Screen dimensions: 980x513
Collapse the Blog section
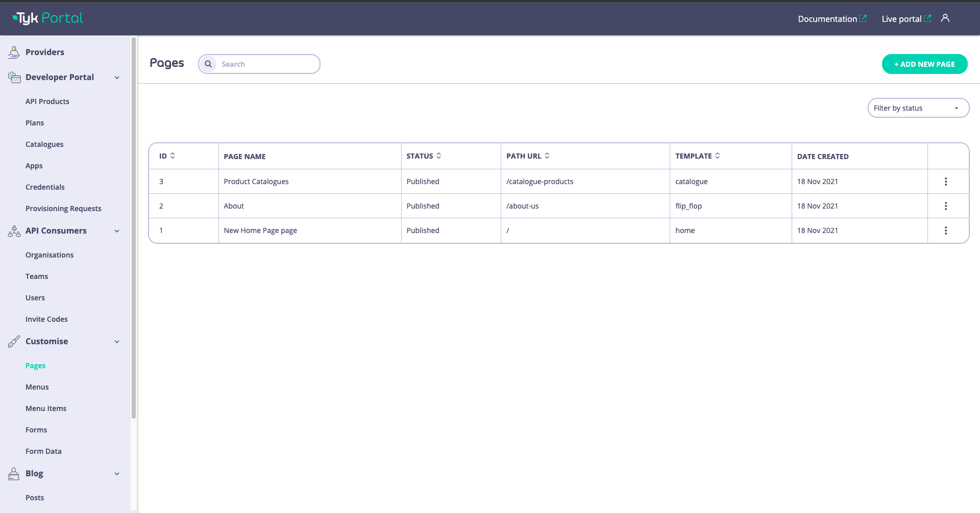117,473
